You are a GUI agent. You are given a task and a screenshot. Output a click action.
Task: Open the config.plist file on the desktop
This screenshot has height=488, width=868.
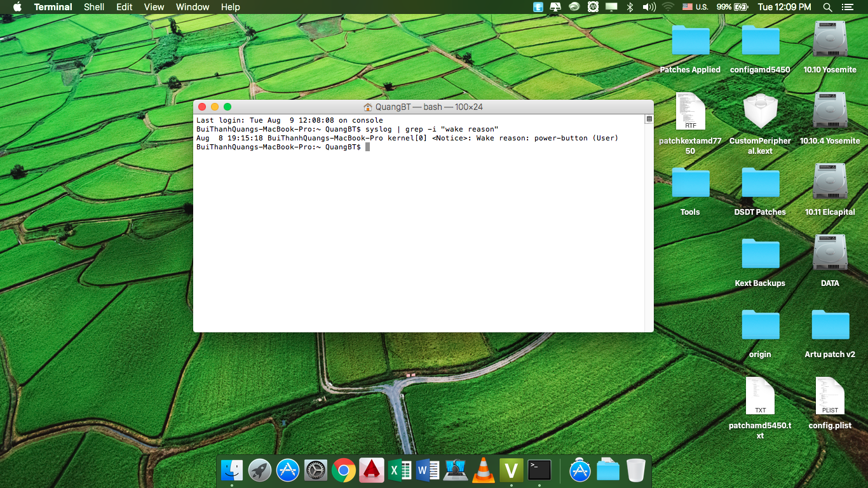pos(830,396)
